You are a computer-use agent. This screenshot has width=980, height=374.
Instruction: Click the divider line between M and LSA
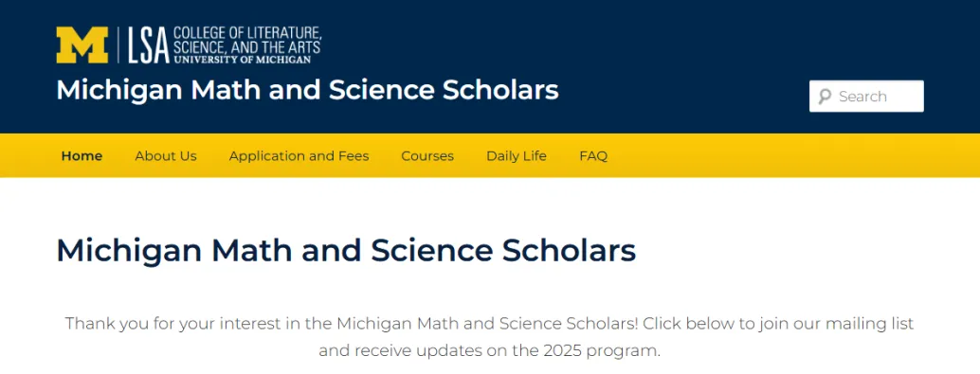(x=118, y=45)
